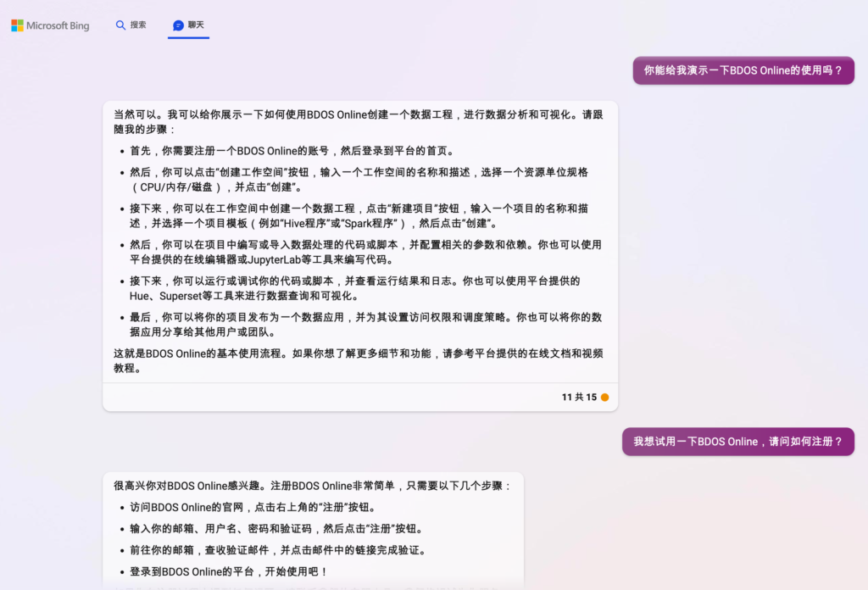Click the orange dot next to 11 共 15
The image size is (868, 590).
click(604, 398)
